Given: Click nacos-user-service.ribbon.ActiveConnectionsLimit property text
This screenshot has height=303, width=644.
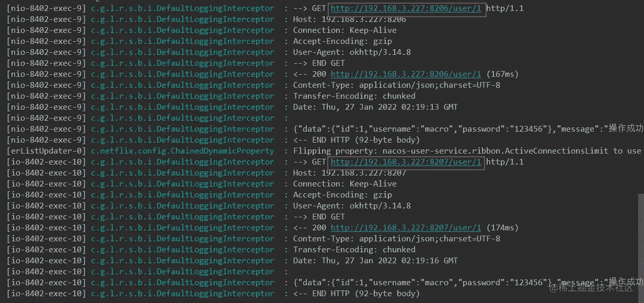Looking at the screenshot, I should (497, 151).
